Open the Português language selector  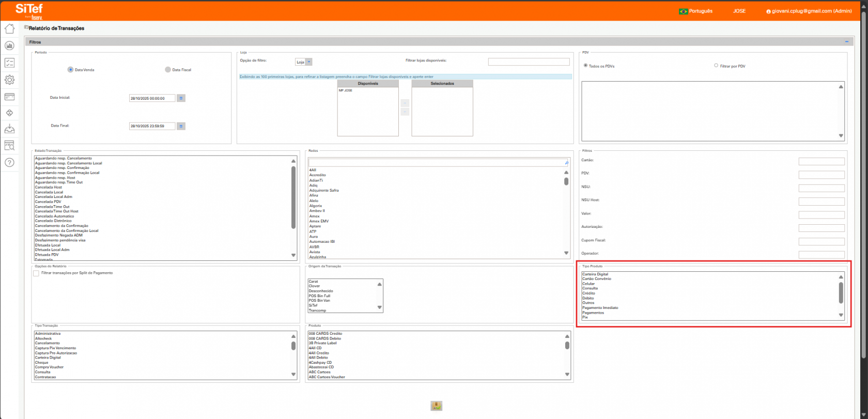tap(695, 11)
